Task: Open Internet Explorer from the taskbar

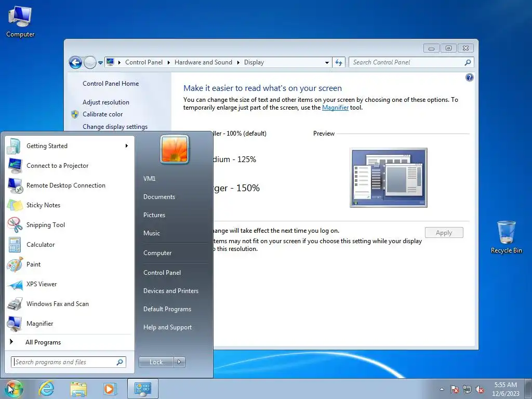Action: pos(46,389)
